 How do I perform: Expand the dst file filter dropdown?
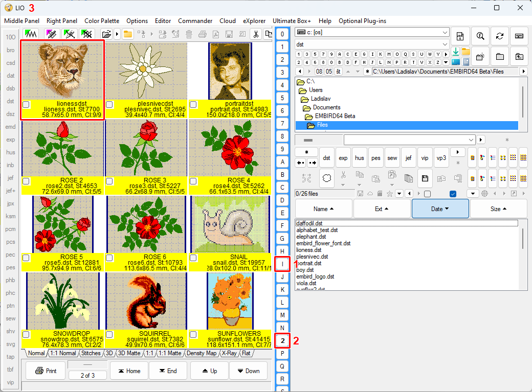(445, 44)
